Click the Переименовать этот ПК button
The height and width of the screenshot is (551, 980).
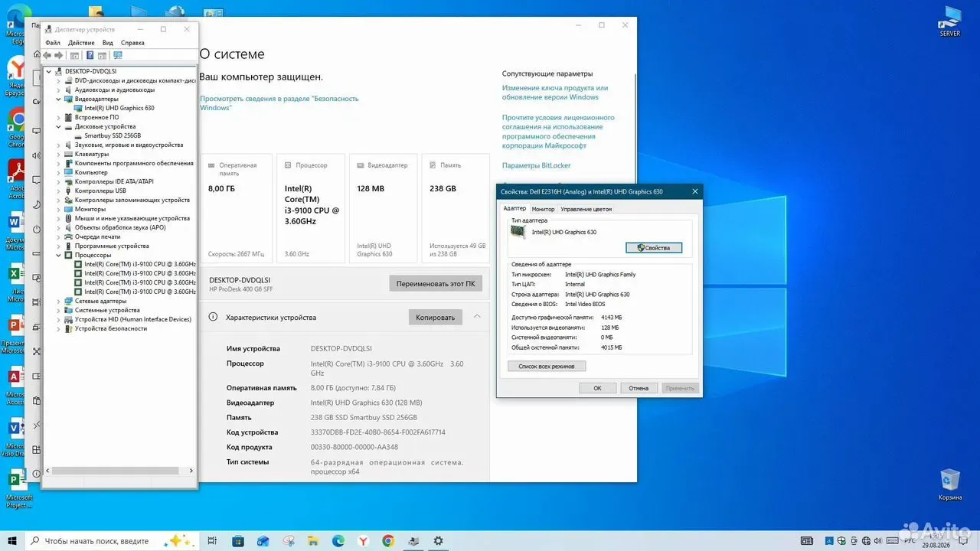tap(436, 283)
